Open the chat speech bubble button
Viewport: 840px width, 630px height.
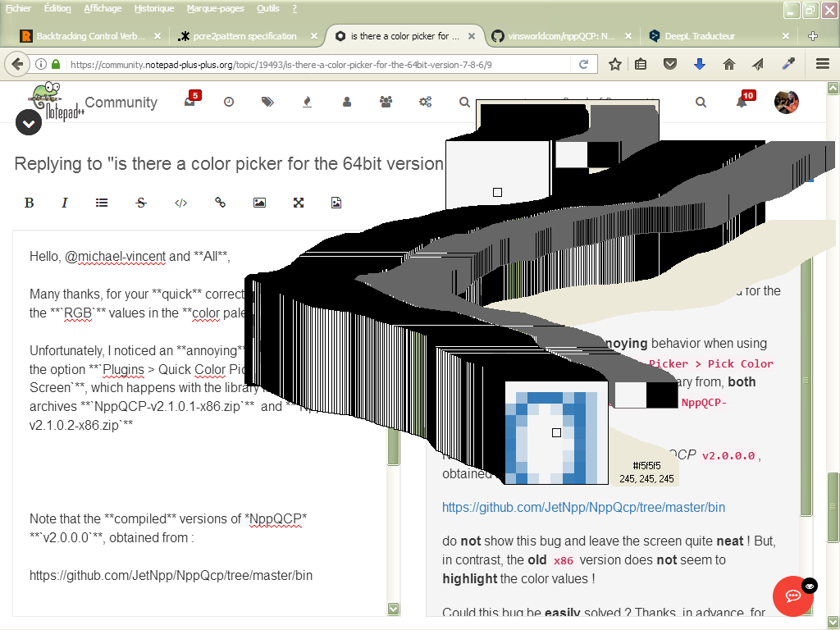[x=793, y=596]
